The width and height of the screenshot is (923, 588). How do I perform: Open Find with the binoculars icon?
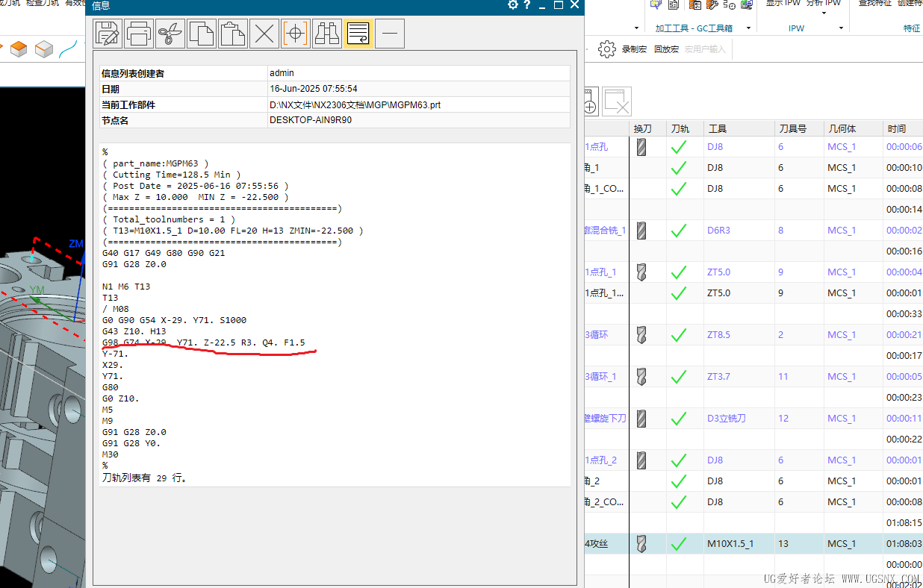pyautogui.click(x=327, y=34)
